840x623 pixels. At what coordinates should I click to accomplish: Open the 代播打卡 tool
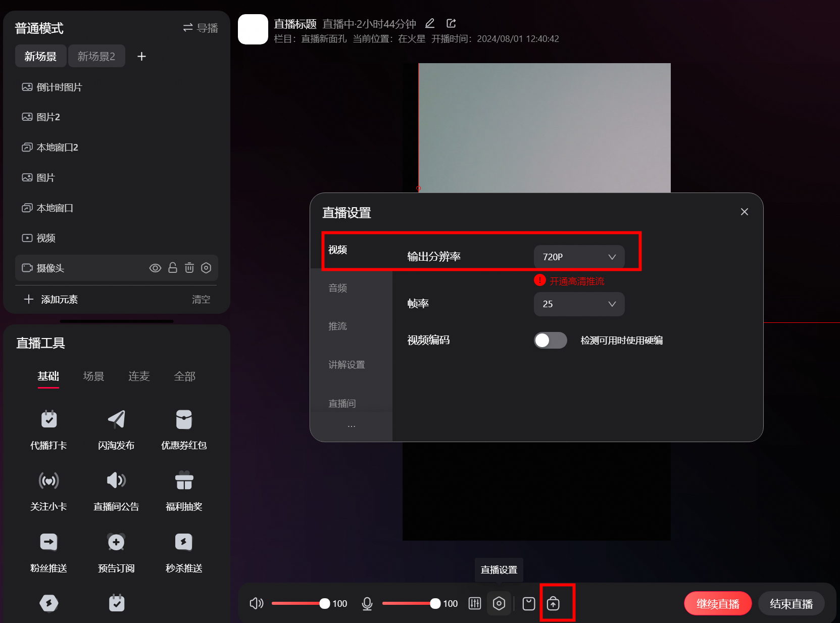coord(48,429)
